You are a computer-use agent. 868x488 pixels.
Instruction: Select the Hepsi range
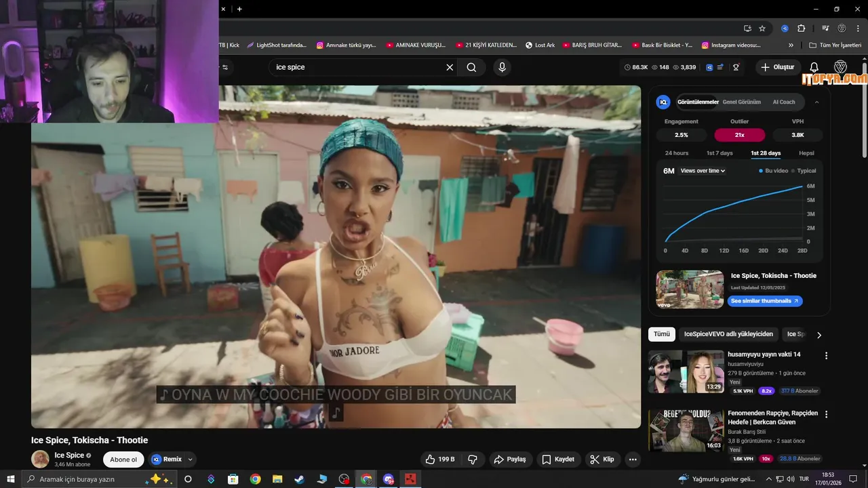click(806, 153)
